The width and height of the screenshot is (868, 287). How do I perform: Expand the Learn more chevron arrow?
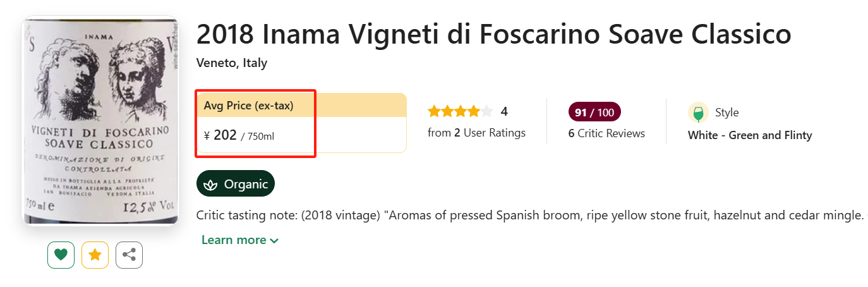click(x=274, y=240)
